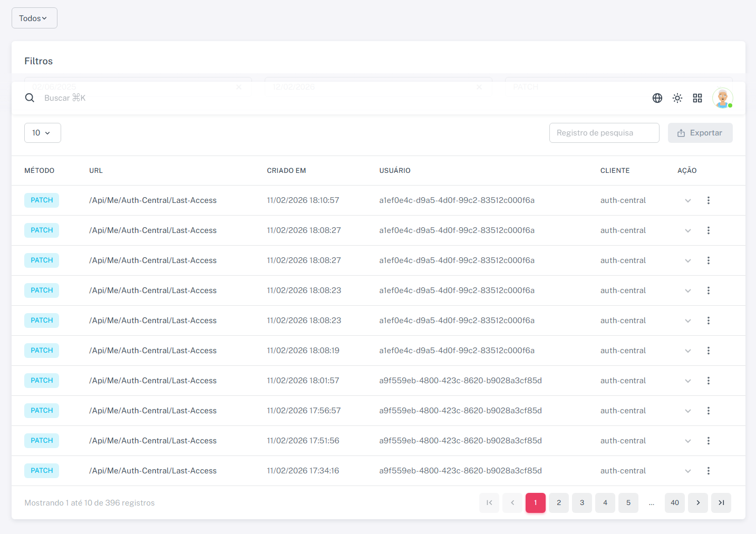Go to page 5
The width and height of the screenshot is (756, 534).
628,503
